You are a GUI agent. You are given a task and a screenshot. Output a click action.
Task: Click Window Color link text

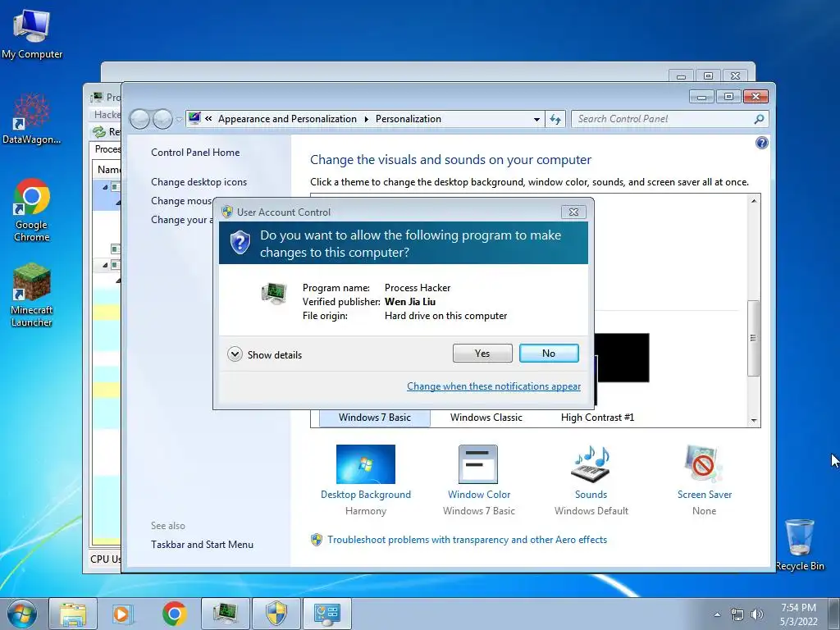click(479, 495)
